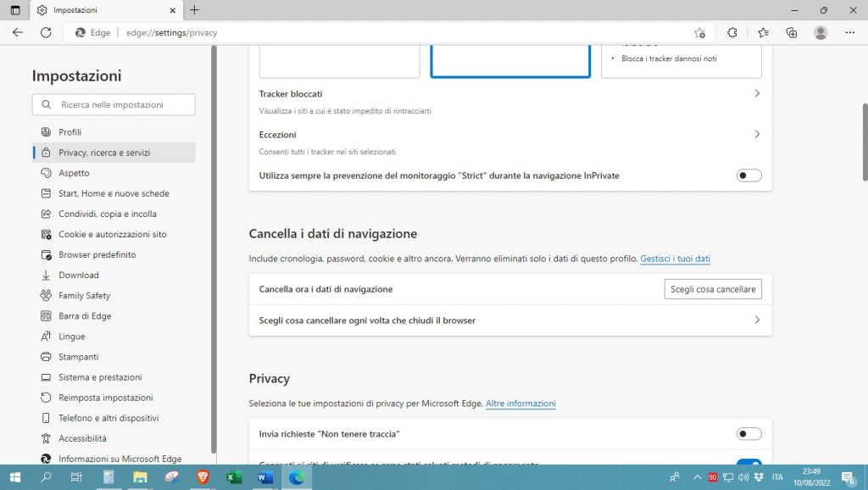The image size is (868, 490).
Task: Add this page to favorites icon
Action: point(699,32)
